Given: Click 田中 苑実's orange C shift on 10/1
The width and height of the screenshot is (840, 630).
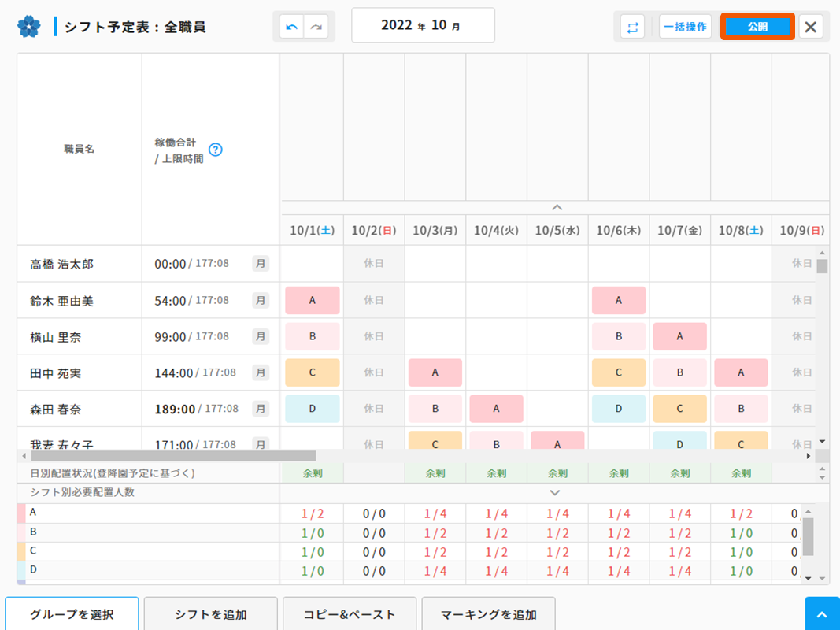Looking at the screenshot, I should 312,372.
